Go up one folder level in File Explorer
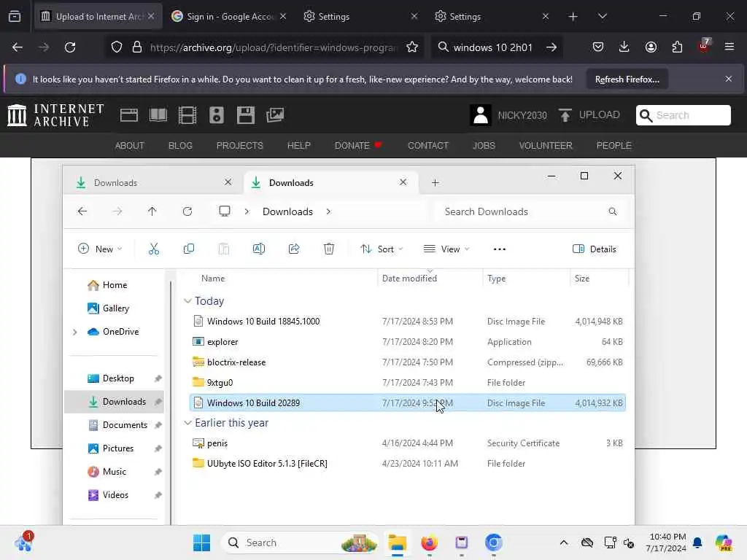 coord(152,211)
